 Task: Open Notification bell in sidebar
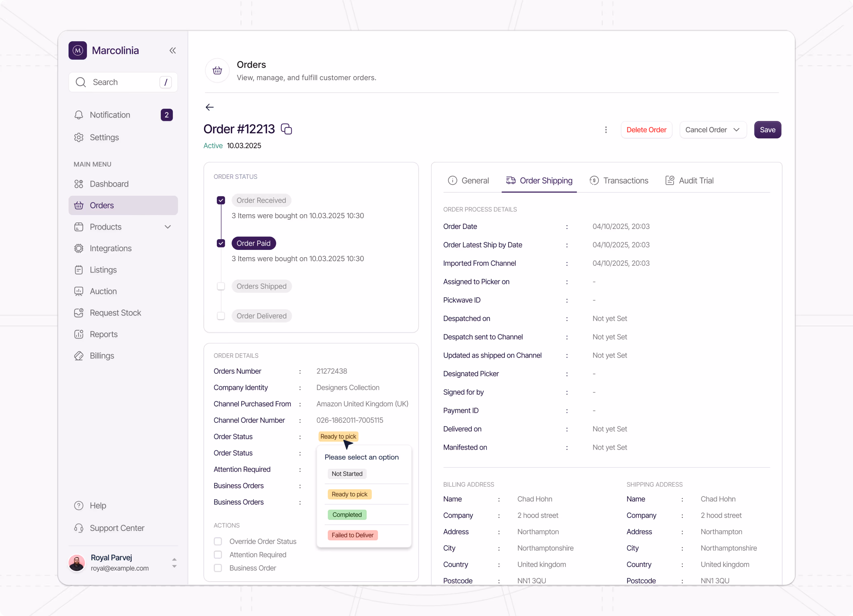[110, 115]
